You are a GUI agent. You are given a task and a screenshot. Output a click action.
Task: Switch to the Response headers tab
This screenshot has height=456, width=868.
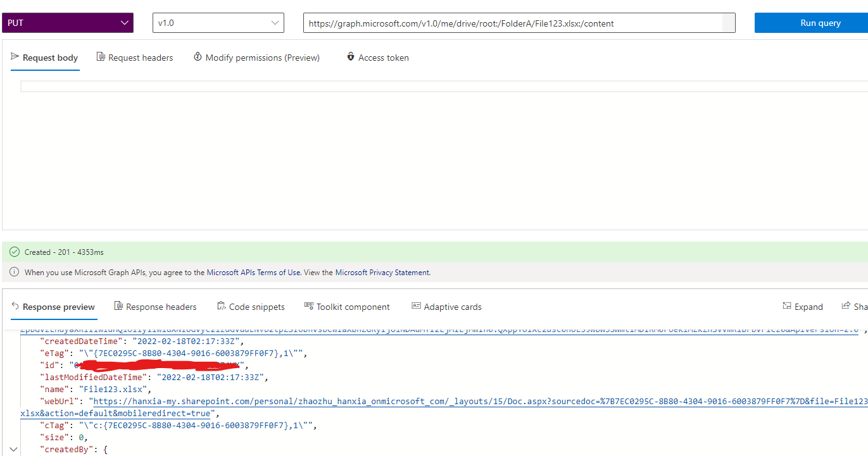tap(155, 307)
